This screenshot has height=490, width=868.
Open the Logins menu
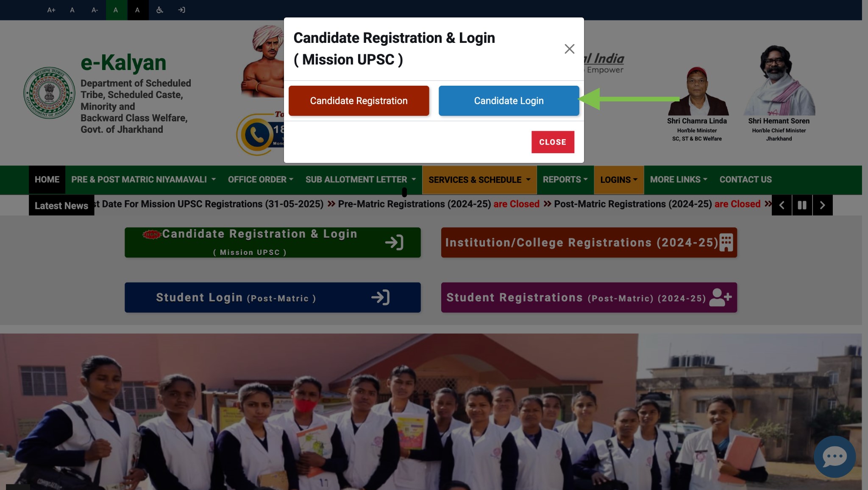[x=619, y=180]
